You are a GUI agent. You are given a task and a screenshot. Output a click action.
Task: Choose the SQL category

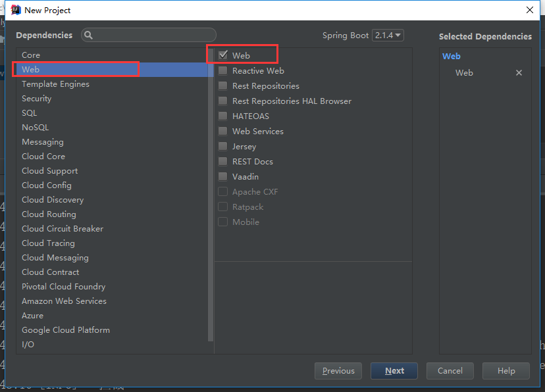point(112,113)
